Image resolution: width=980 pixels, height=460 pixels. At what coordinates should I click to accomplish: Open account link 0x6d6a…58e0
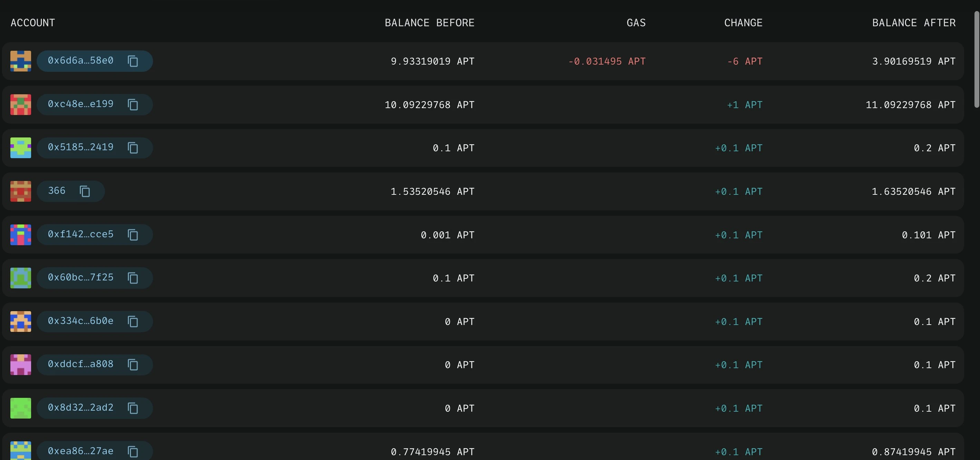pyautogui.click(x=81, y=61)
